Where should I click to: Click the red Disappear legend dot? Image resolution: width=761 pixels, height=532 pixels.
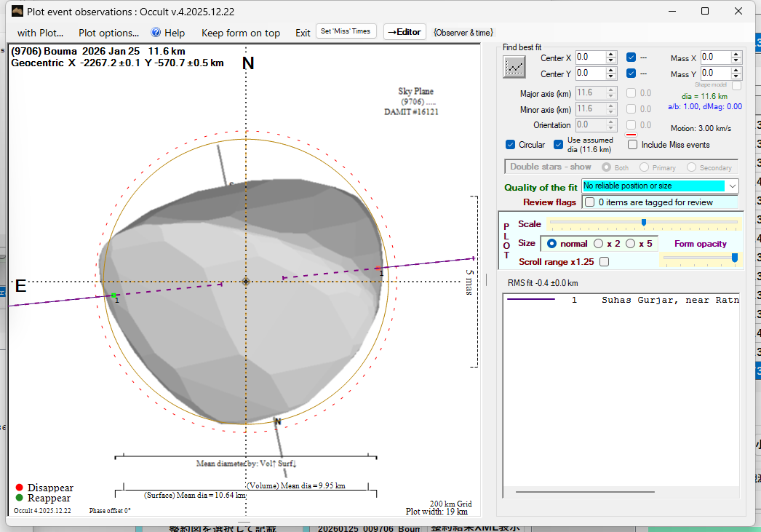point(19,487)
